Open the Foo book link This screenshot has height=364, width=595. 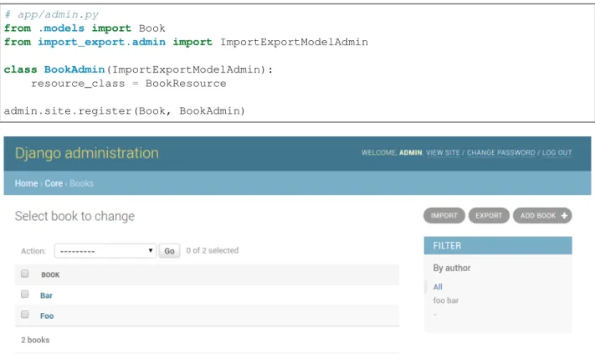47,315
